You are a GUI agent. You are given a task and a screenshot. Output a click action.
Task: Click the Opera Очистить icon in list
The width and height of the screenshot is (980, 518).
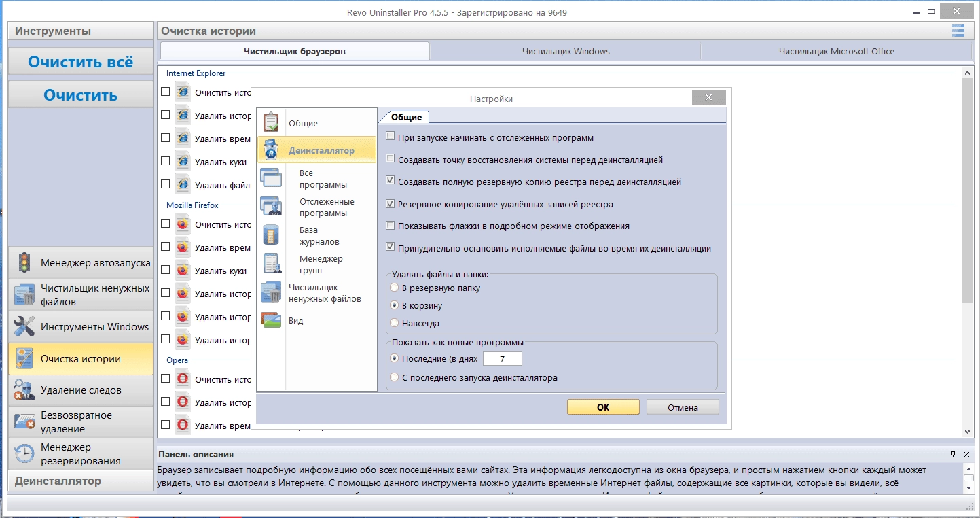(182, 379)
